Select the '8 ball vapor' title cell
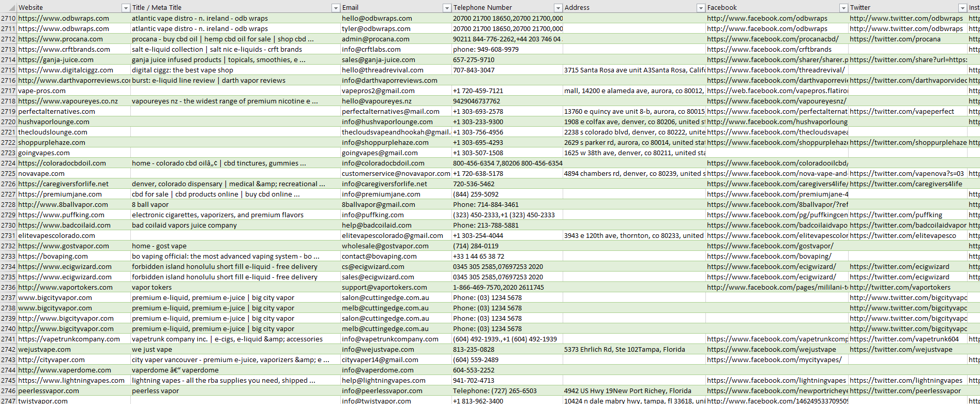Image resolution: width=980 pixels, height=404 pixels. pyautogui.click(x=235, y=204)
